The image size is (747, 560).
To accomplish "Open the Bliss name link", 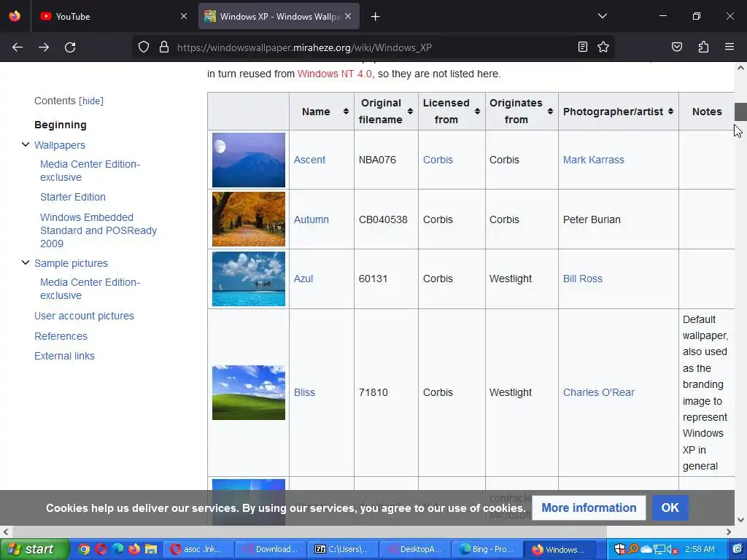I will pos(304,392).
